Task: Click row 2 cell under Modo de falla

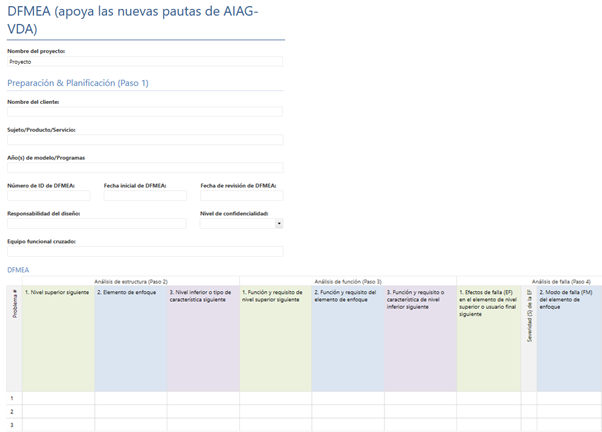Action: pos(569,411)
